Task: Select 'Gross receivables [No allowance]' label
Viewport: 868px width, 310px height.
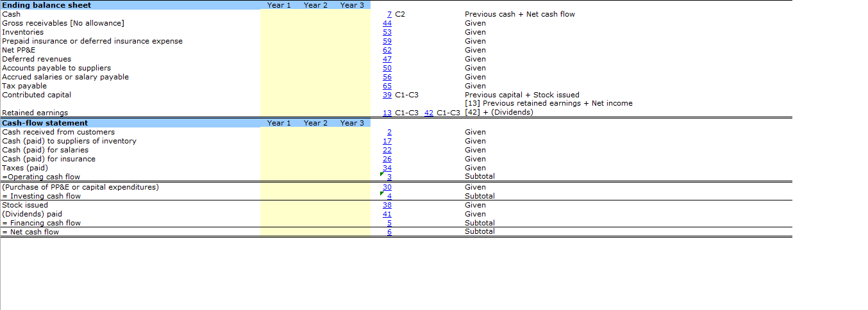Action: (63, 23)
